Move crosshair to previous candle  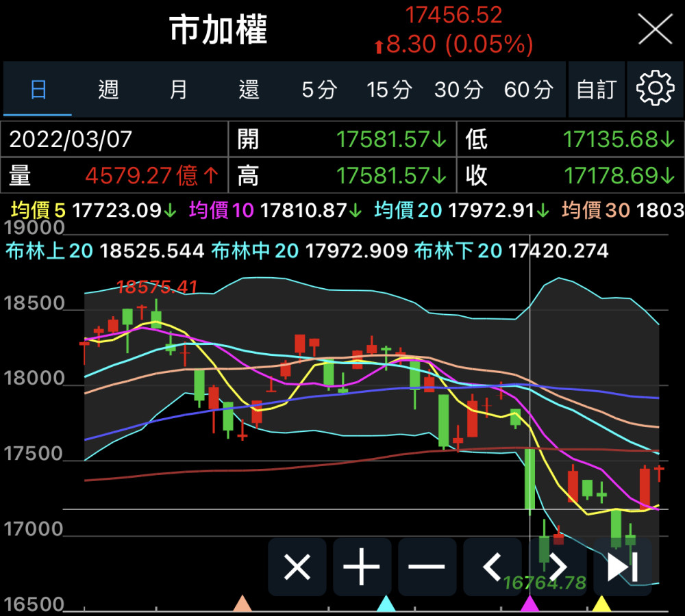[492, 567]
